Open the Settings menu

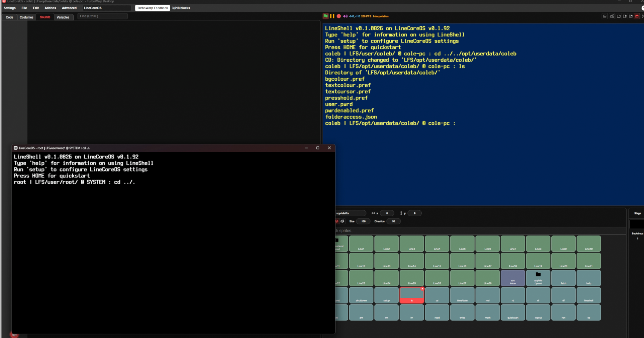tap(10, 8)
